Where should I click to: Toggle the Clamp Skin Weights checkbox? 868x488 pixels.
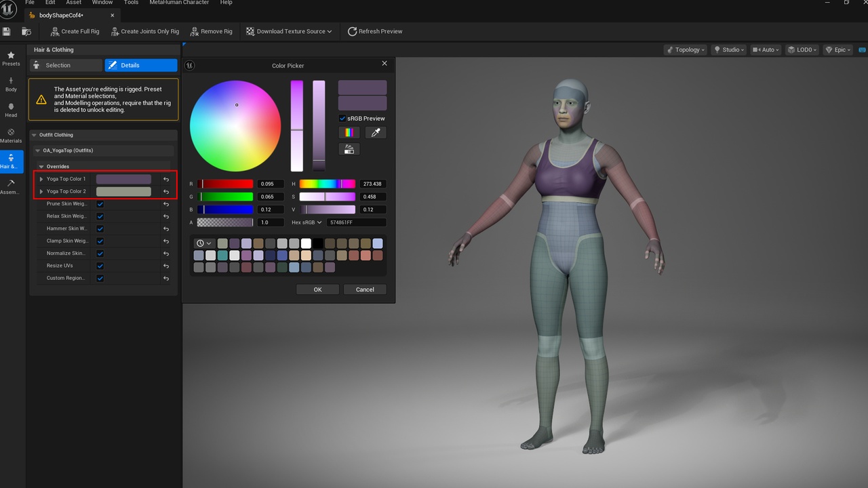click(100, 241)
